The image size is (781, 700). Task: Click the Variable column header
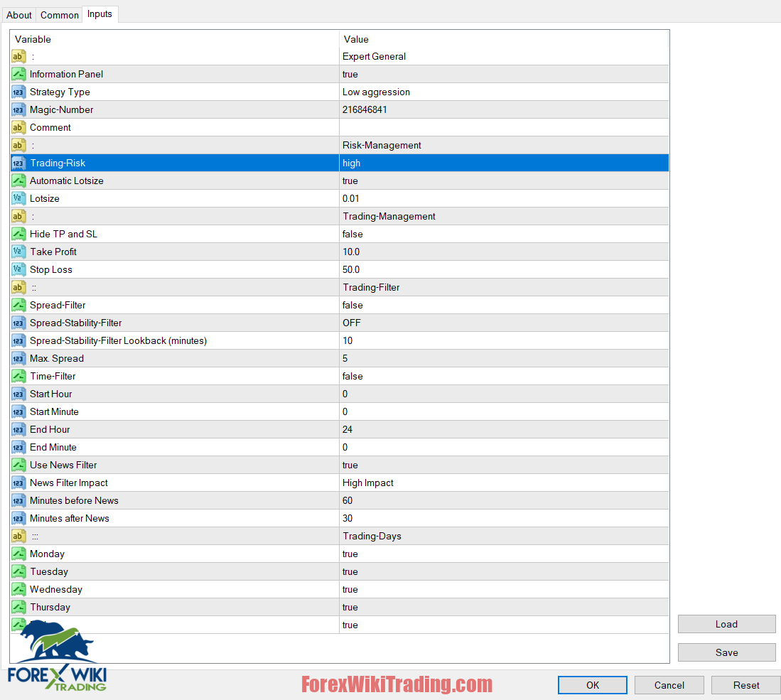point(33,39)
